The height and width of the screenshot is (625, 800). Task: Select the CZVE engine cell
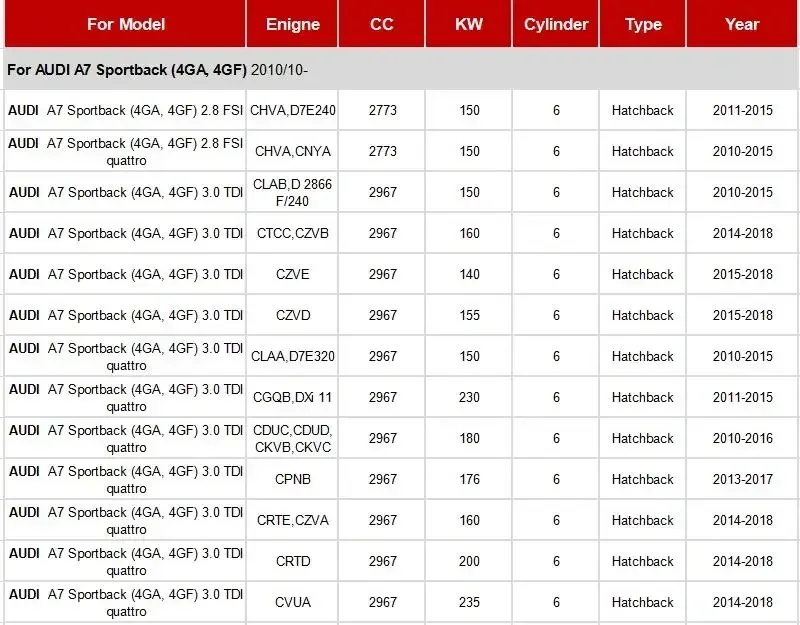click(x=292, y=274)
